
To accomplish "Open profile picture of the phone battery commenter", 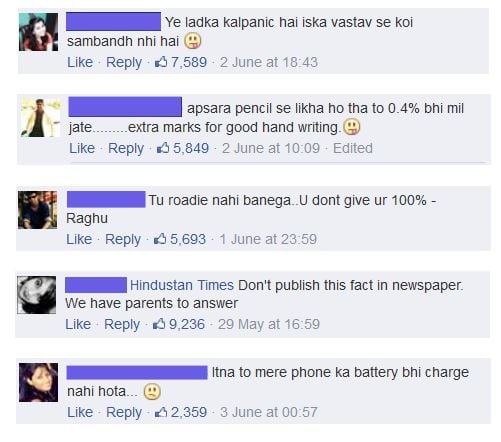I will tap(38, 382).
